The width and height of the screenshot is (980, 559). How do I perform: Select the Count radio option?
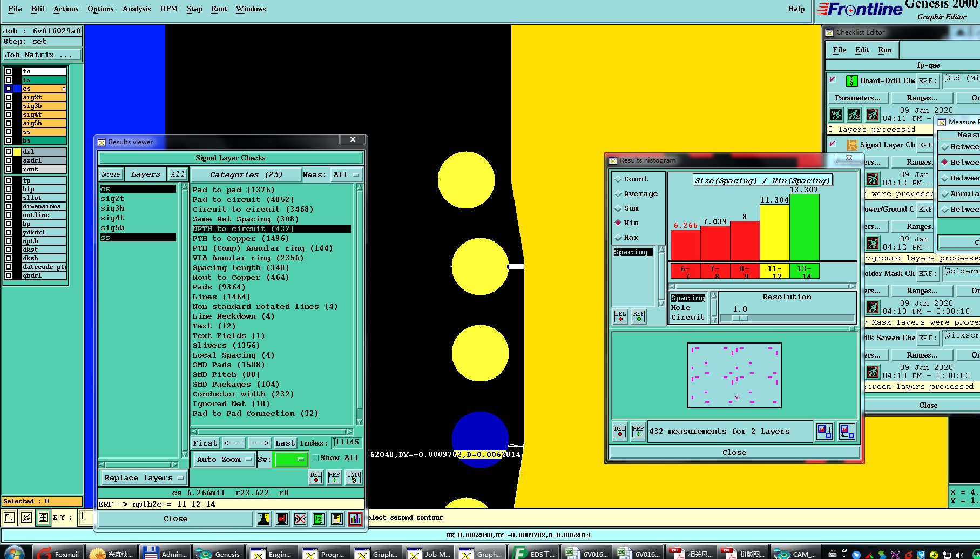618,179
